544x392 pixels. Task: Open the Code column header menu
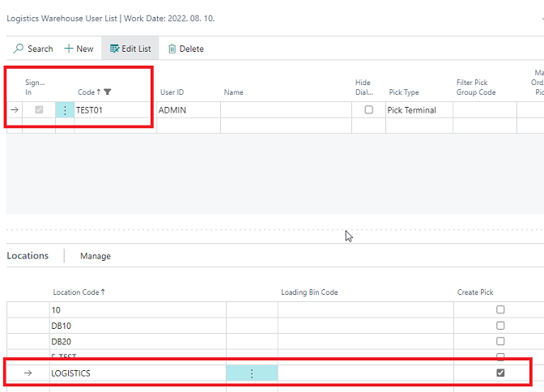coord(86,92)
